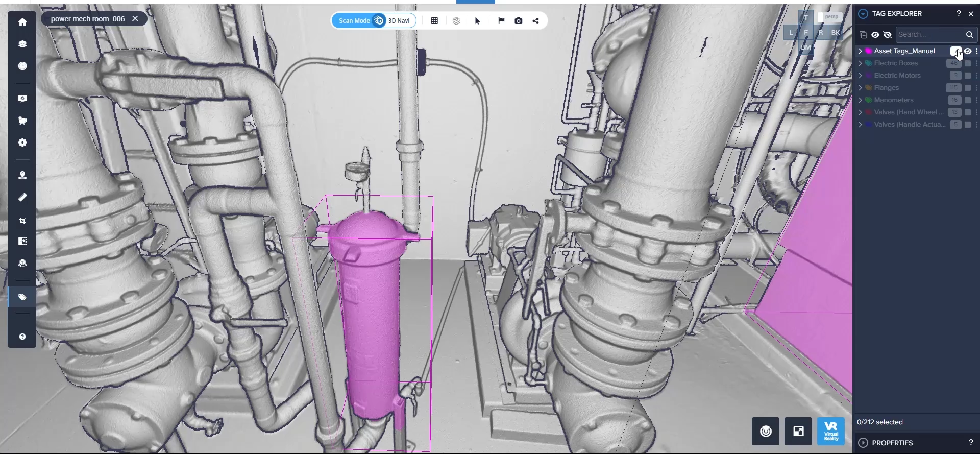Click the flag icon in top toolbar
The image size is (980, 454).
pyautogui.click(x=501, y=21)
